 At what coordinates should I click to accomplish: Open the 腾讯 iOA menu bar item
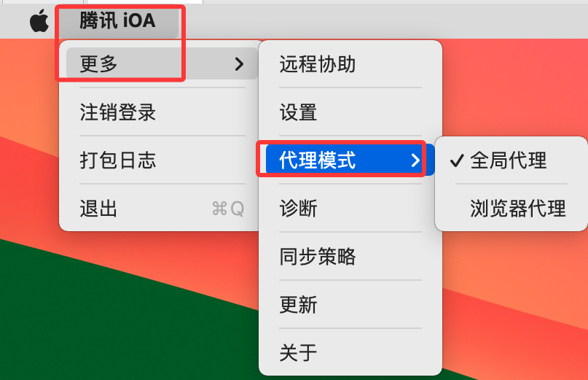tap(117, 20)
